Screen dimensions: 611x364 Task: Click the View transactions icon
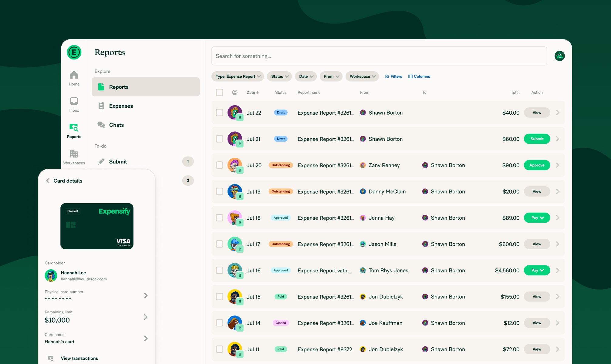(51, 358)
